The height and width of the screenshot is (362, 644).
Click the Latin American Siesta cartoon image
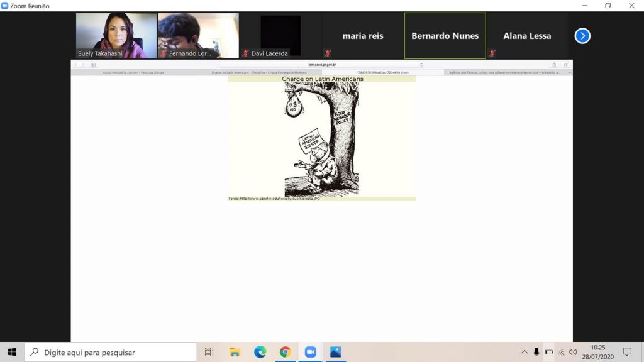[322, 139]
